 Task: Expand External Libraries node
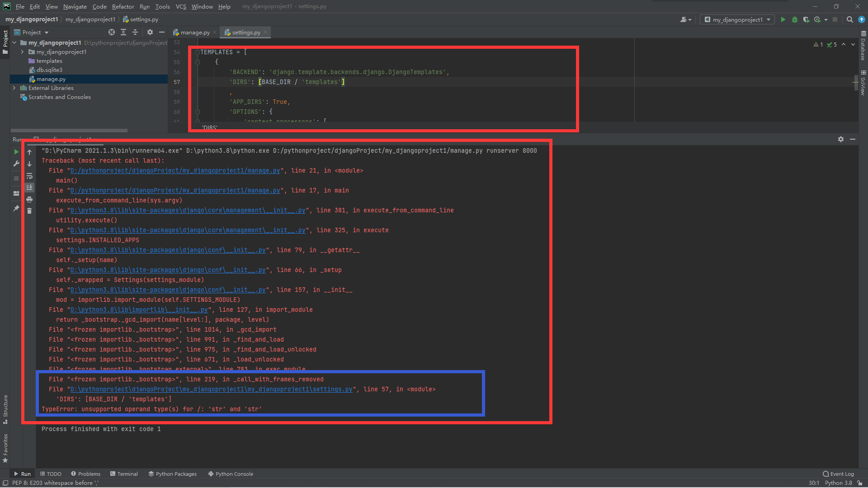(x=14, y=88)
